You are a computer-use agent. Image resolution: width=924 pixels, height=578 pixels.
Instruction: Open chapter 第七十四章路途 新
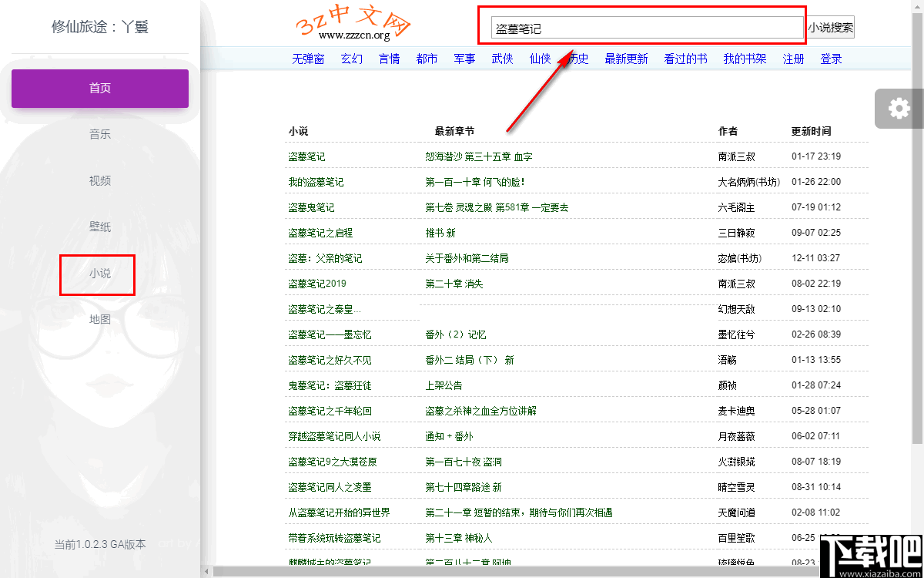coord(464,487)
